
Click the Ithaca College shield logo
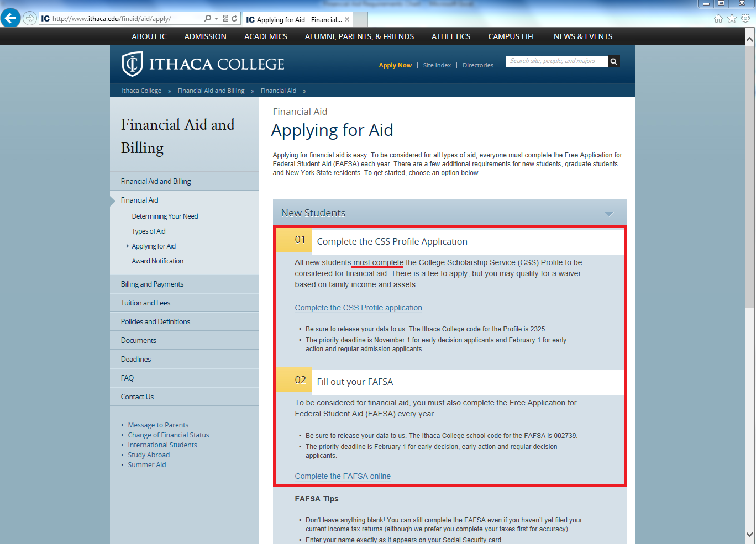(132, 64)
